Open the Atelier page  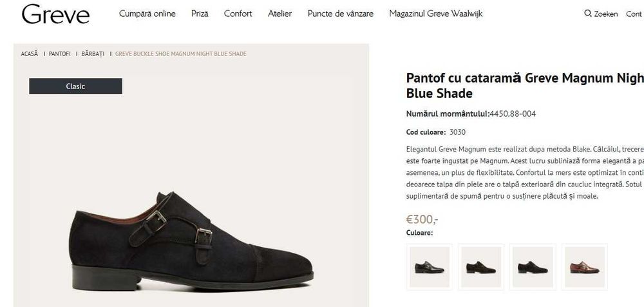coord(279,14)
